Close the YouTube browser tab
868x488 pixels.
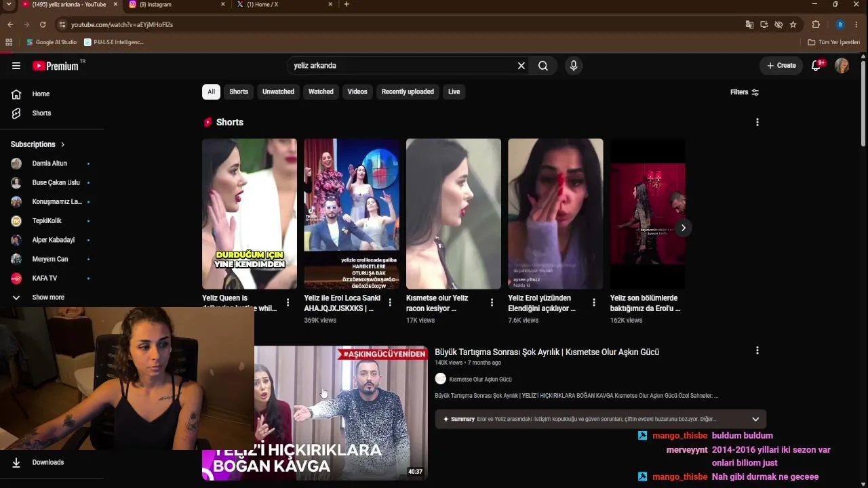point(115,4)
